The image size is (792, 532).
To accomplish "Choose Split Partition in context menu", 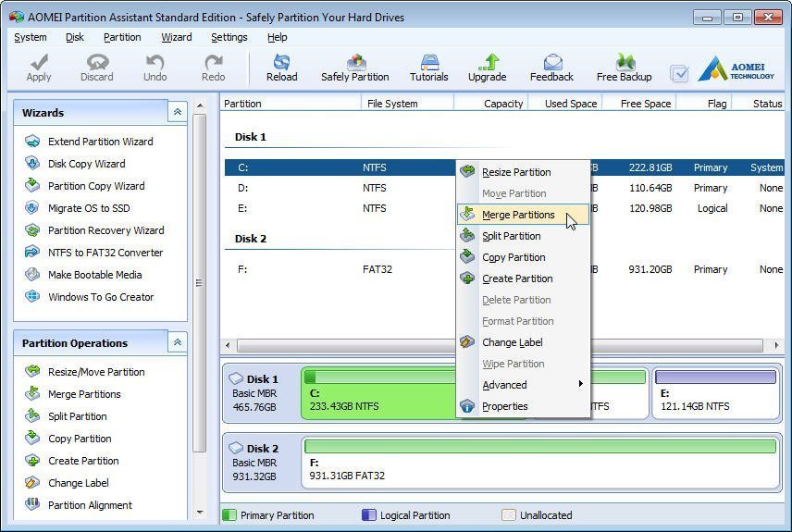I will click(x=523, y=236).
